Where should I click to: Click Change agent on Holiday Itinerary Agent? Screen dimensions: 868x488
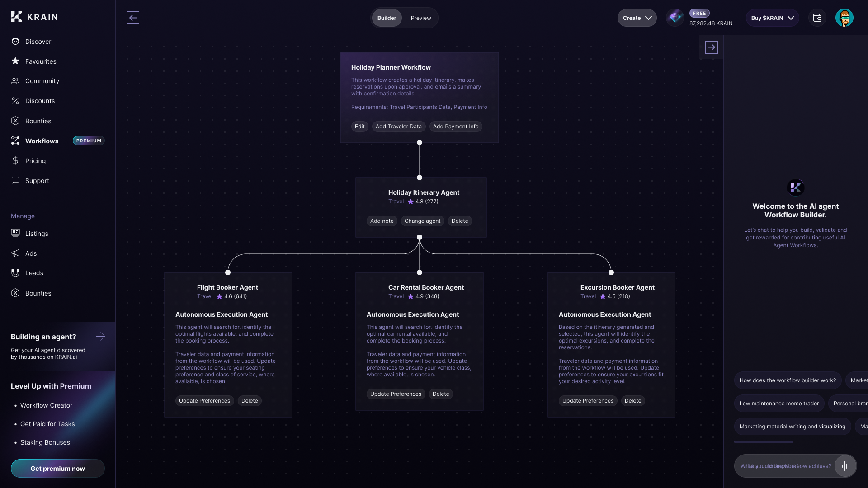[422, 221]
